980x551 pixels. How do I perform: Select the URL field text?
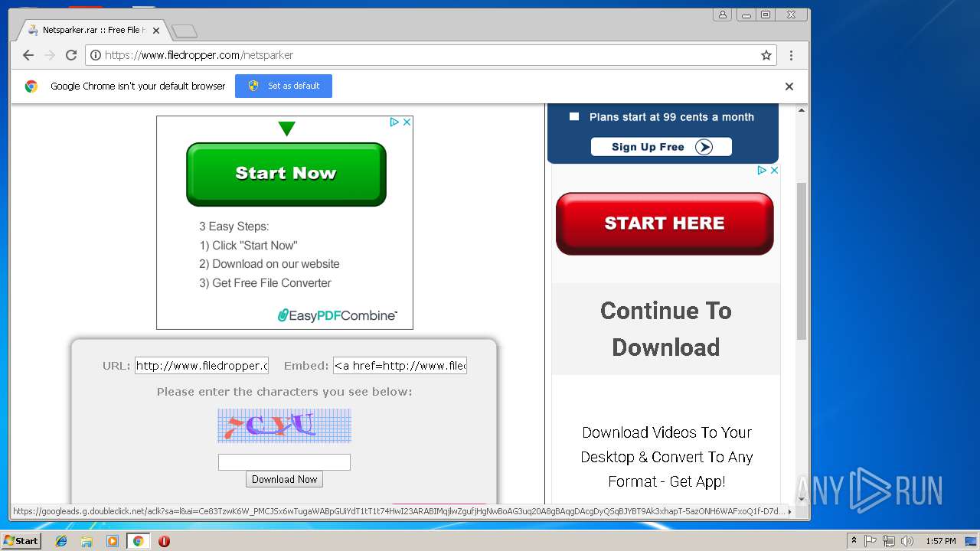pyautogui.click(x=202, y=366)
